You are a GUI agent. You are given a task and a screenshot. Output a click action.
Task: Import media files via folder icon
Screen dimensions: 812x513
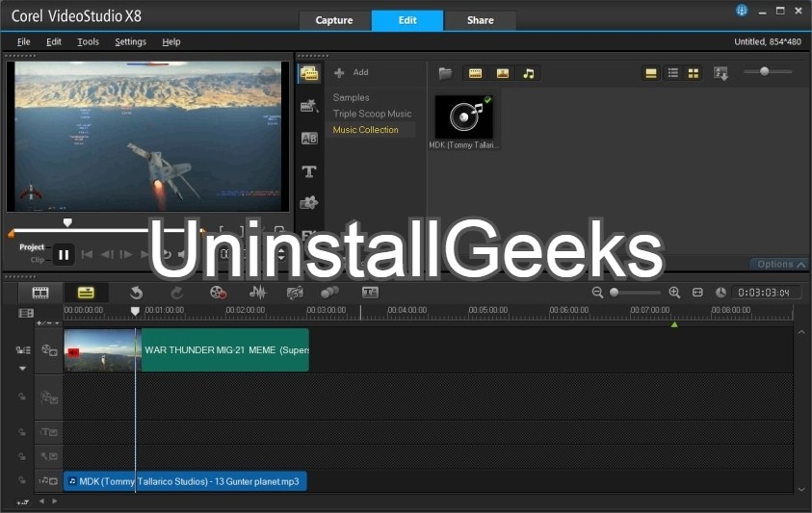(445, 73)
